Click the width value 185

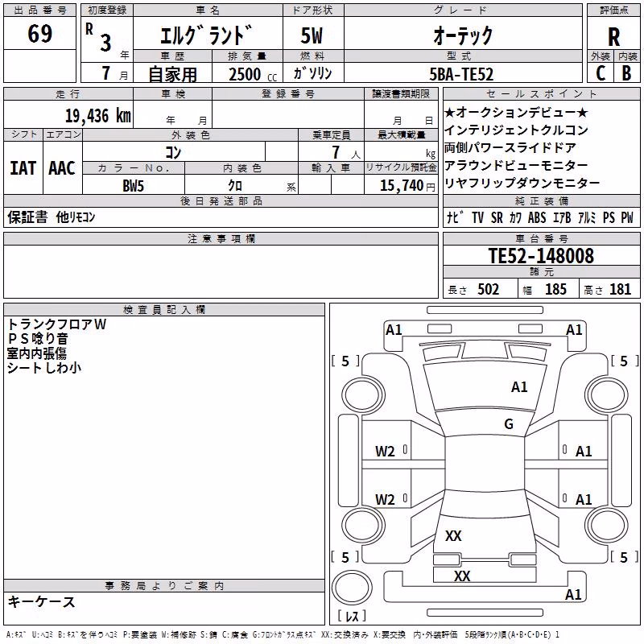tap(555, 289)
